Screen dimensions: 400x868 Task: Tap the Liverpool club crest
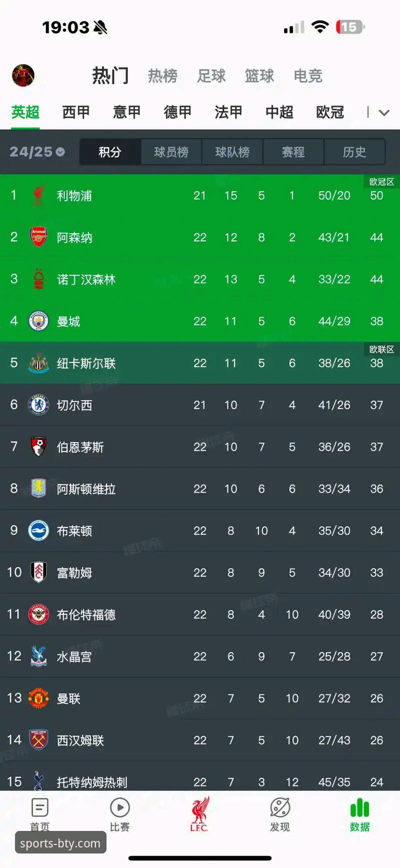tap(38, 196)
